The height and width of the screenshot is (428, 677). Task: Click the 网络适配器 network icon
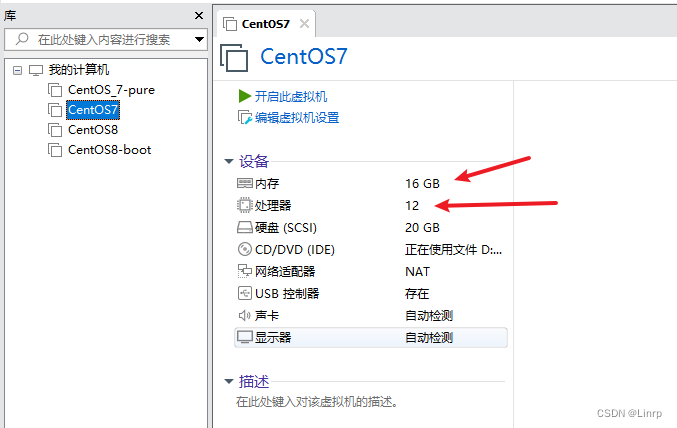tap(245, 271)
